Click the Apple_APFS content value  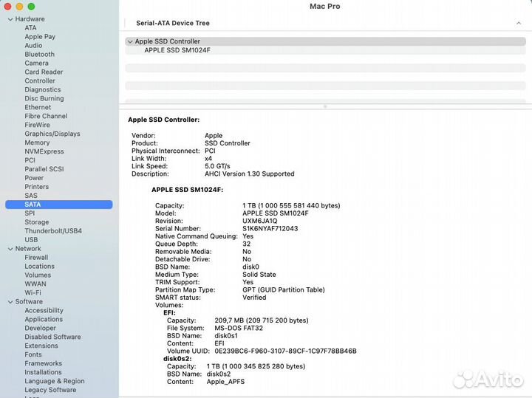(x=225, y=382)
